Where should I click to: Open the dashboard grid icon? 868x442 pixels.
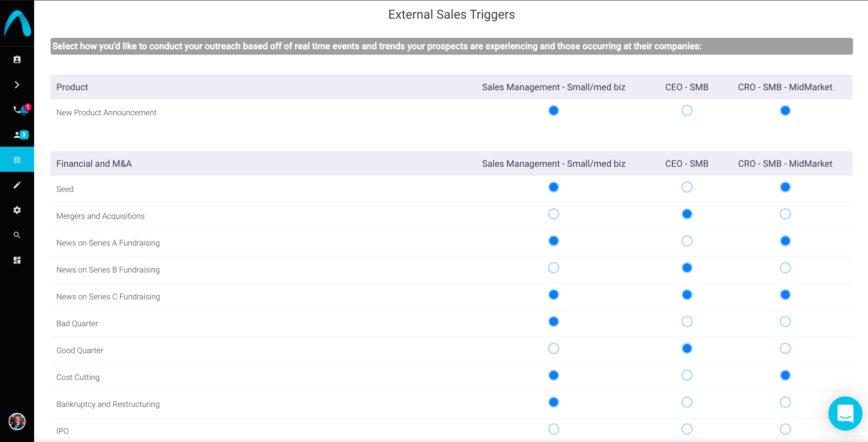[x=17, y=260]
